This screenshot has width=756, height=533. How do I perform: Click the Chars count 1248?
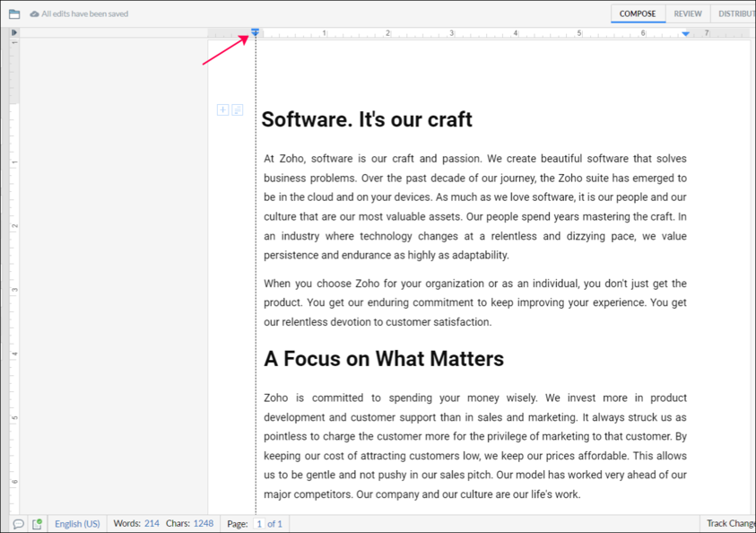203,524
